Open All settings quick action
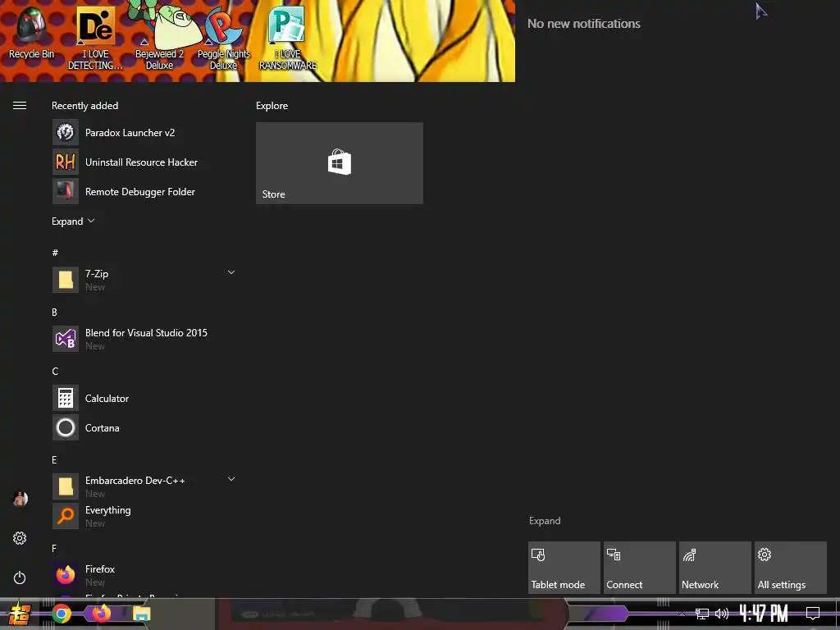The height and width of the screenshot is (630, 840). [791, 568]
